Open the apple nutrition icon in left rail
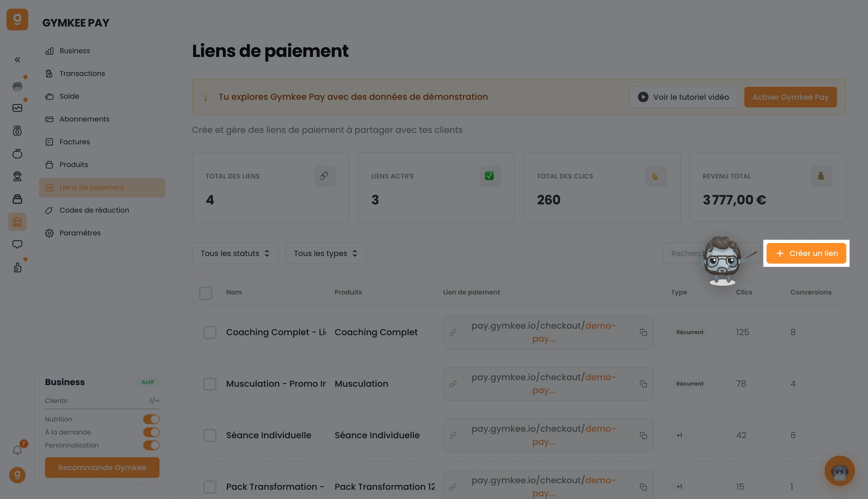868x499 pixels. pyautogui.click(x=17, y=153)
